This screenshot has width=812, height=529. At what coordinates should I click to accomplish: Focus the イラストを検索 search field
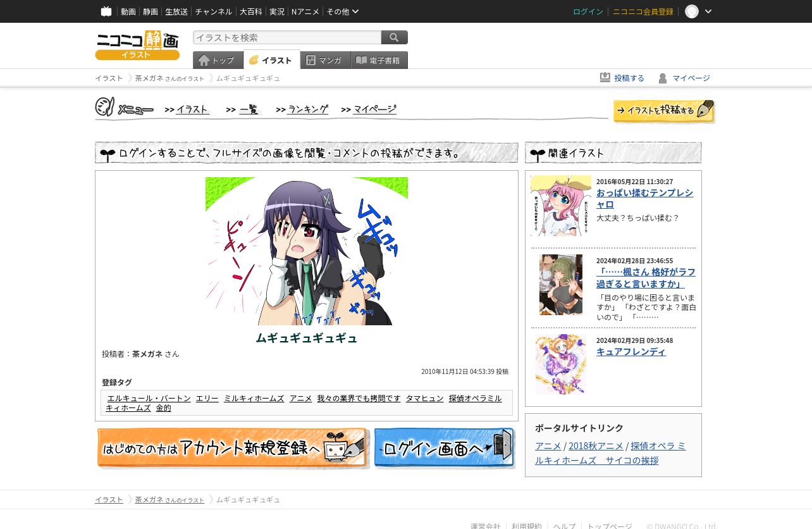[287, 37]
